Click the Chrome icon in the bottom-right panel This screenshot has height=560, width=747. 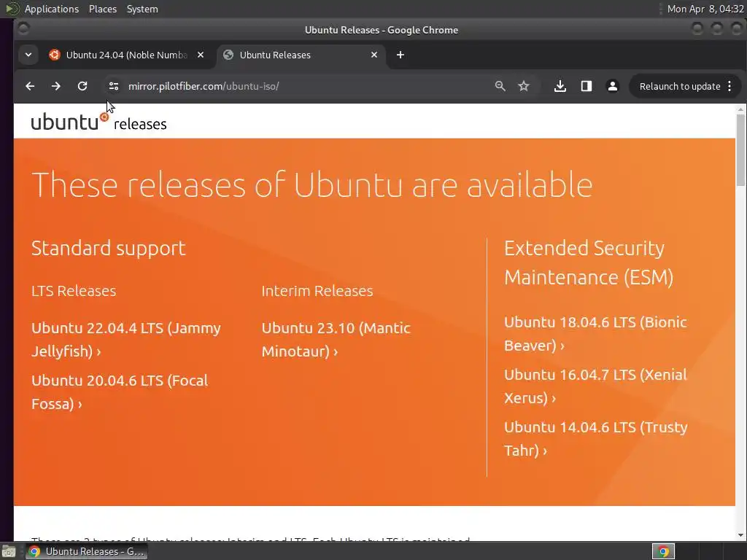(663, 551)
